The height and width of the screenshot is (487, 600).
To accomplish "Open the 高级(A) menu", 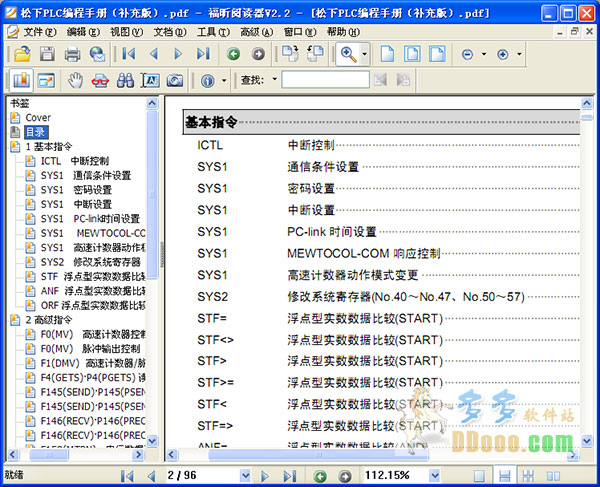I will (x=256, y=32).
